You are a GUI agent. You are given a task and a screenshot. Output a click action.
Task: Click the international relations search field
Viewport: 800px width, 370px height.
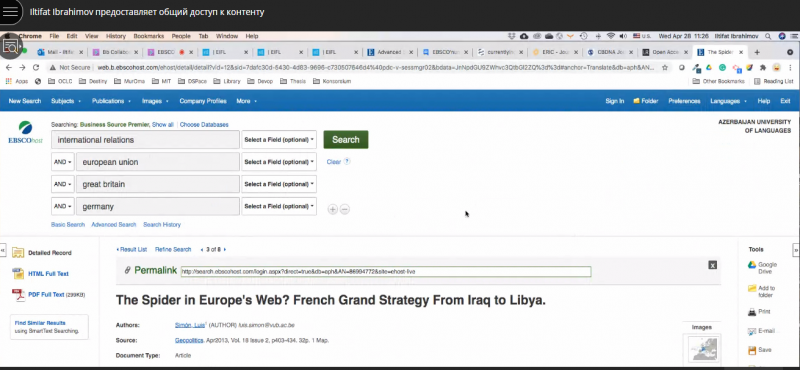coord(145,140)
